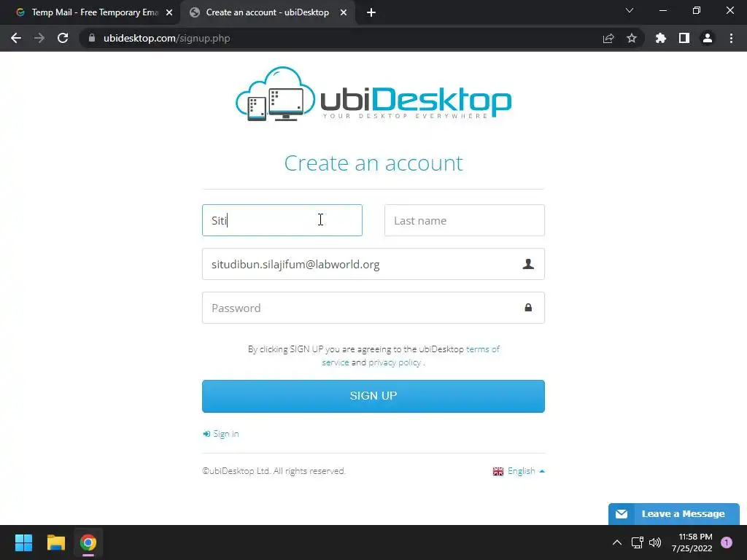Click the lock icon in password field
747x560 pixels.
(x=528, y=308)
